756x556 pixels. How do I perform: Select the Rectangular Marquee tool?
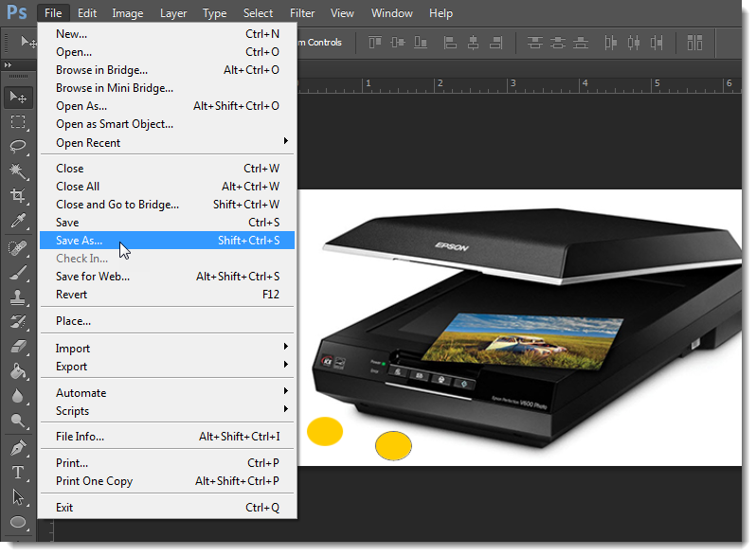click(x=18, y=121)
